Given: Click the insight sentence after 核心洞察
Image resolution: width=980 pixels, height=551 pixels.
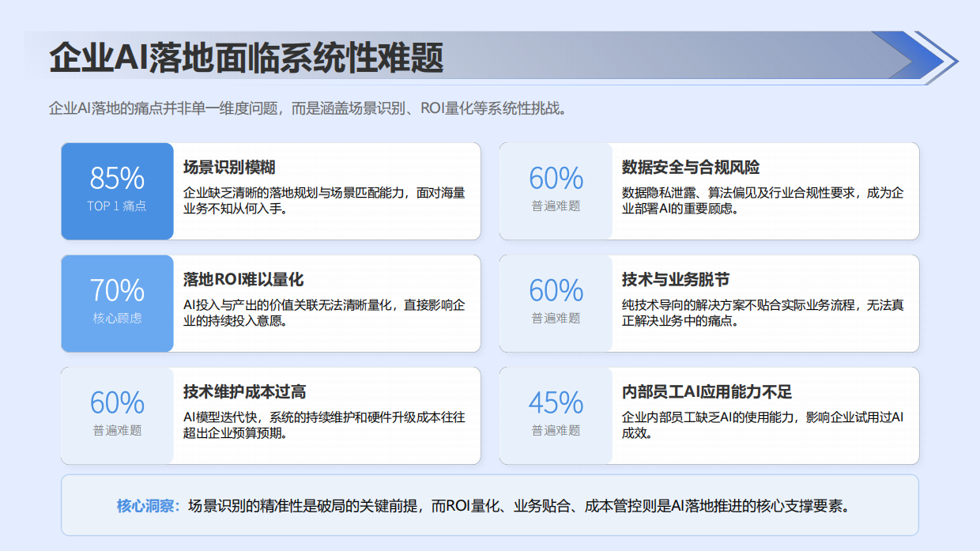Looking at the screenshot, I should [518, 506].
